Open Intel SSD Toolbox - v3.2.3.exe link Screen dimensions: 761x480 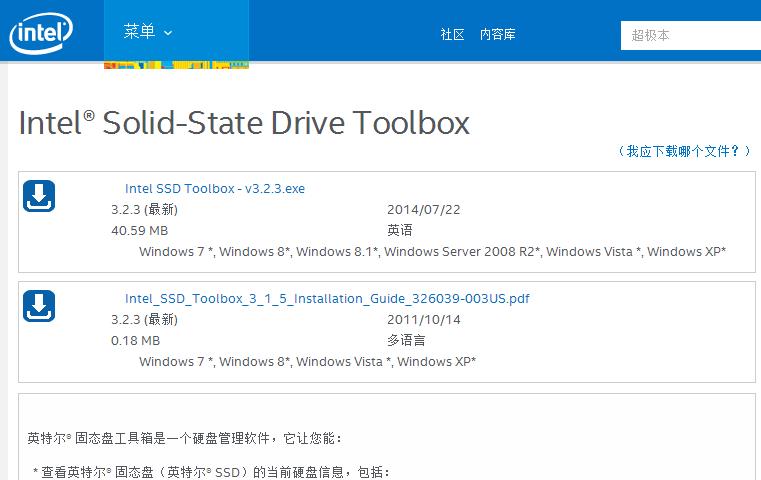click(x=215, y=188)
